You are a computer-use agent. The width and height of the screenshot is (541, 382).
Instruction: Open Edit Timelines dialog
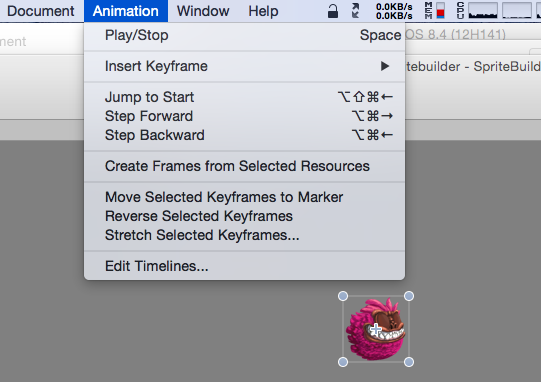(x=245, y=266)
